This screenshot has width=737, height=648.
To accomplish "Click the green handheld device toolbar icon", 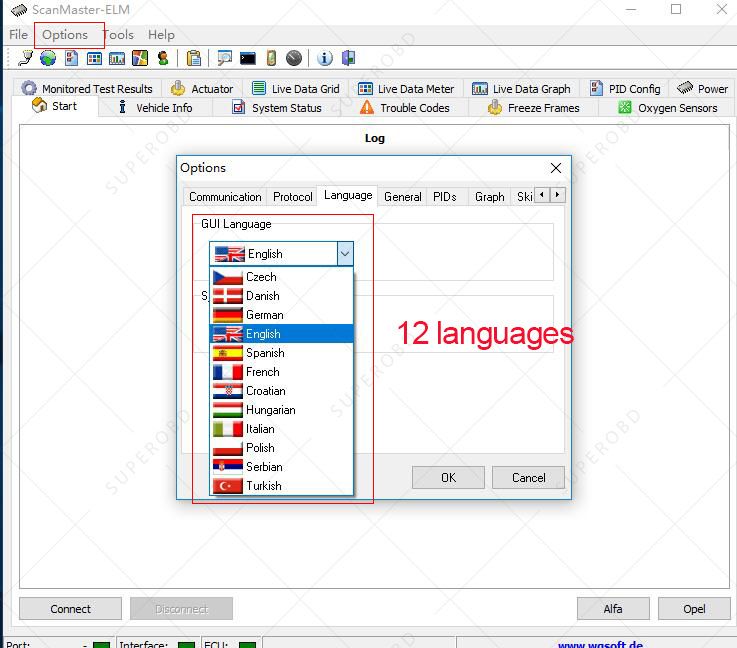I will pos(271,58).
